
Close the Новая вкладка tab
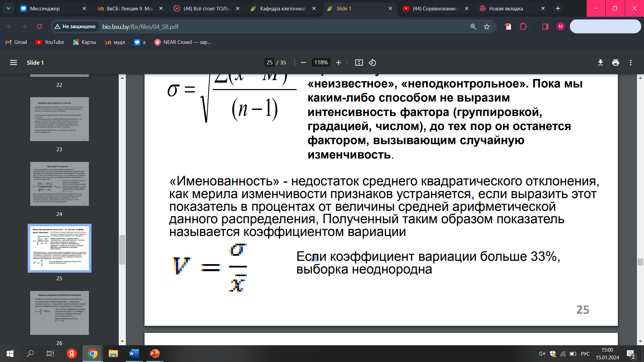[x=543, y=8]
